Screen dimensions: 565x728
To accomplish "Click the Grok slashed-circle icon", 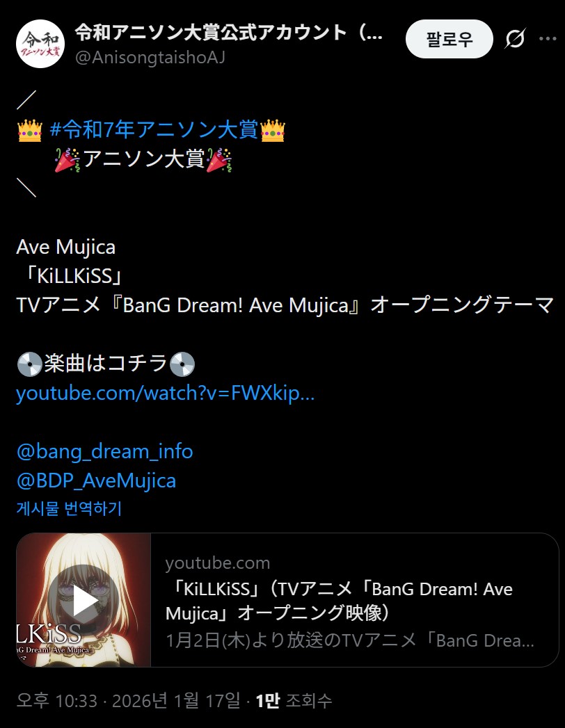I will (515, 39).
